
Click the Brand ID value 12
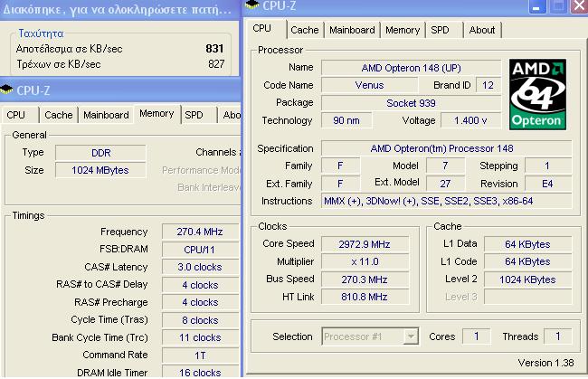(x=488, y=85)
